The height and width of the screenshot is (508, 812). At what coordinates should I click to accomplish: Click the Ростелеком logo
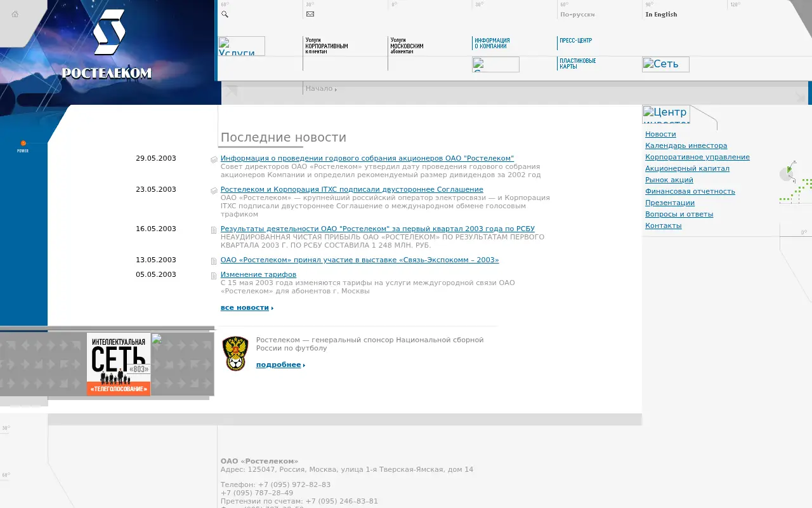tap(107, 44)
